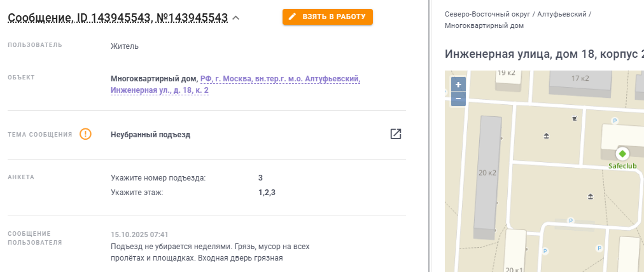644x272 pixels.
Task: Click the 'Неубранный подъезд' topic text
Action: (x=150, y=135)
